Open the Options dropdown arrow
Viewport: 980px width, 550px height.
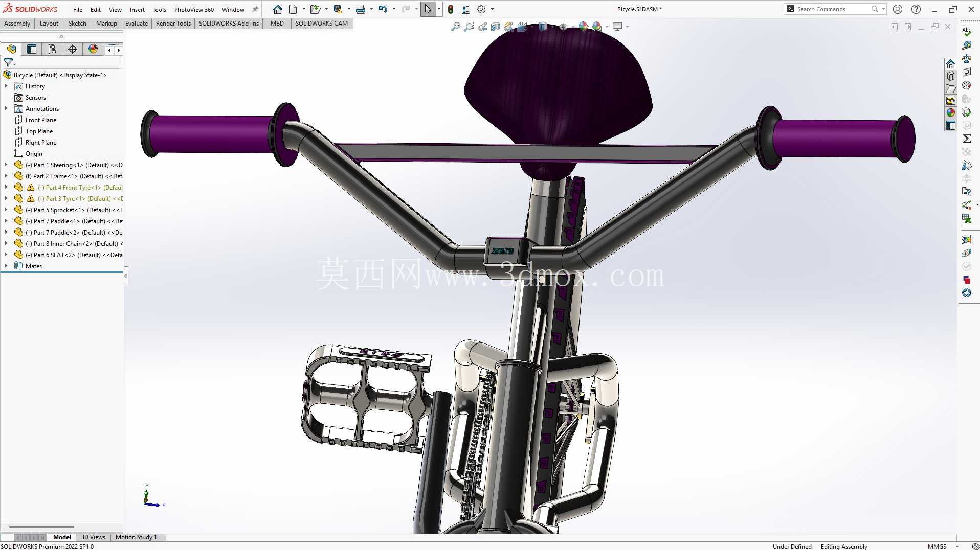(493, 9)
